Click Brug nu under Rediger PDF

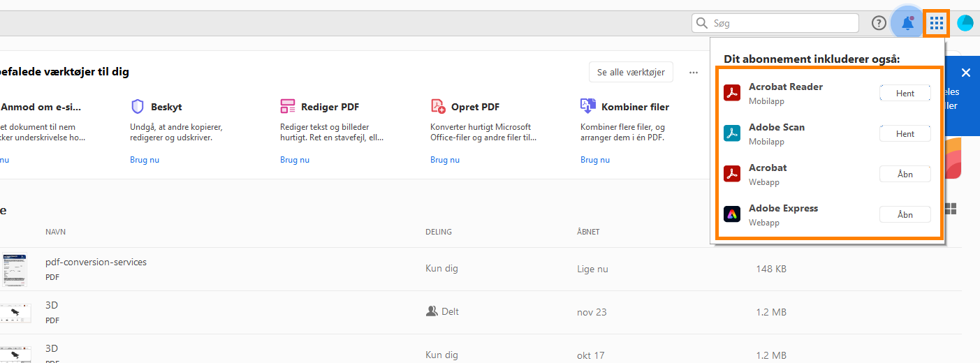(295, 160)
